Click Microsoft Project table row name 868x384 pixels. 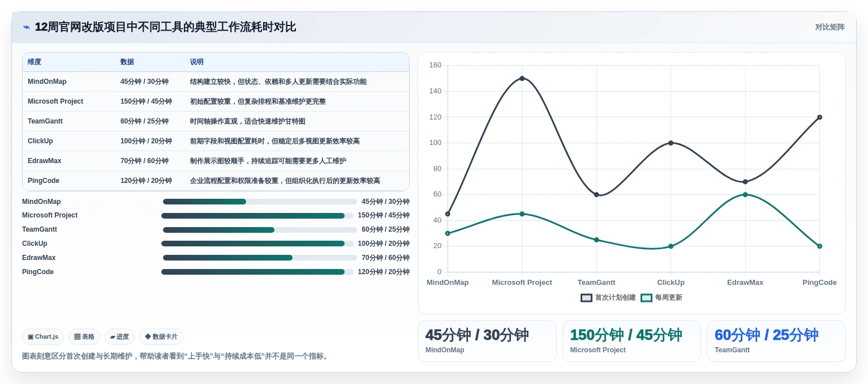tap(55, 101)
